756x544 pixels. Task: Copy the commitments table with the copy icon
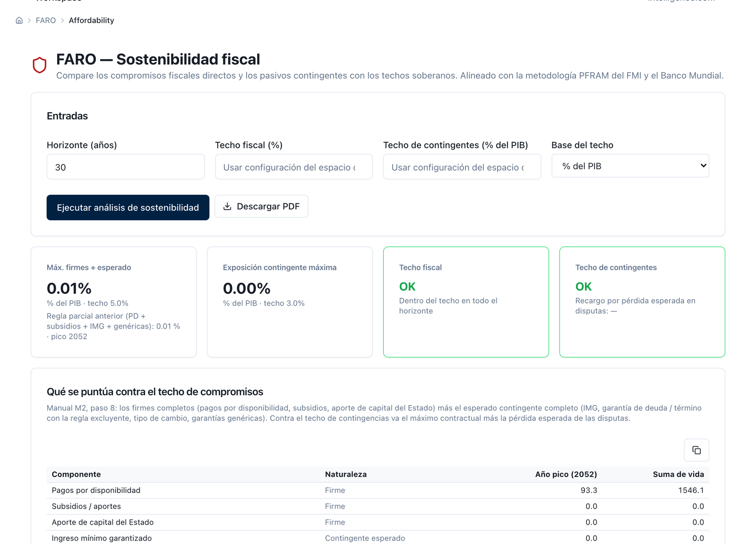tap(696, 450)
